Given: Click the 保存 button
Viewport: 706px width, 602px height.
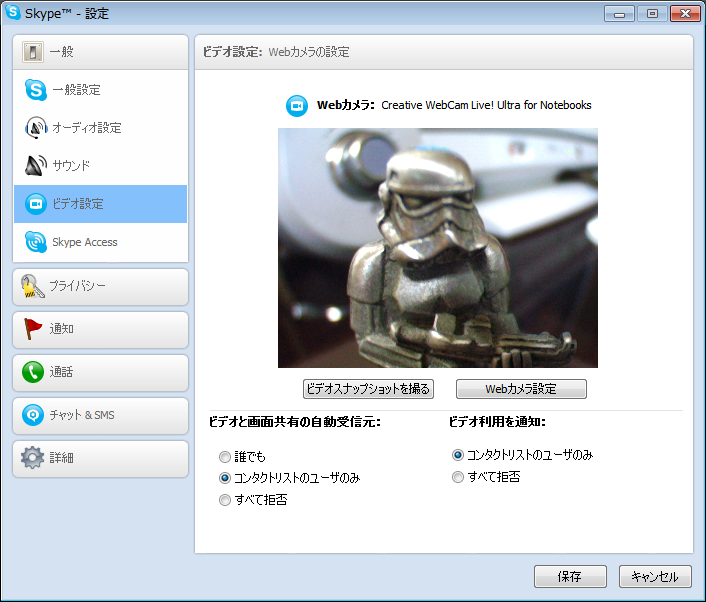Looking at the screenshot, I should tap(570, 577).
